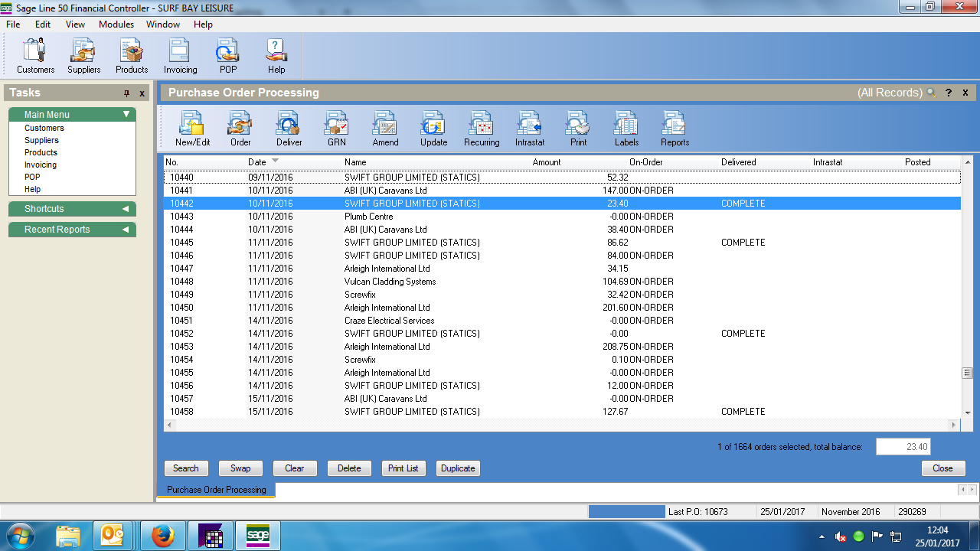The height and width of the screenshot is (551, 980).
Task: Open the Customers module icon
Action: pos(35,55)
